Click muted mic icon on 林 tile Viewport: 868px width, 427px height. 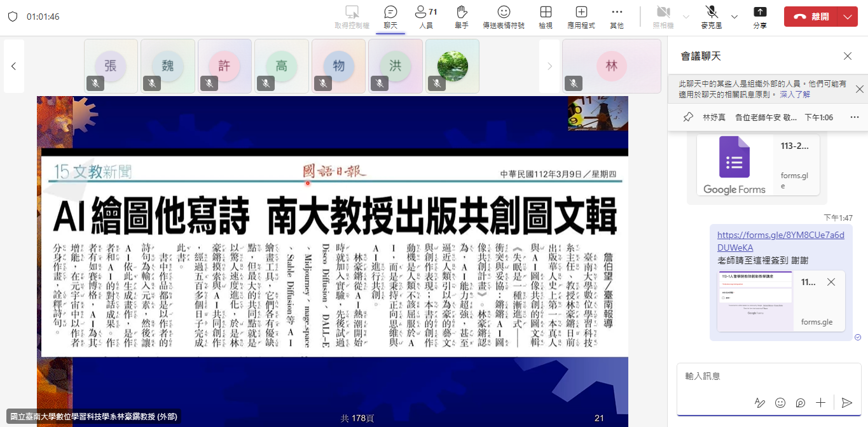click(x=574, y=83)
